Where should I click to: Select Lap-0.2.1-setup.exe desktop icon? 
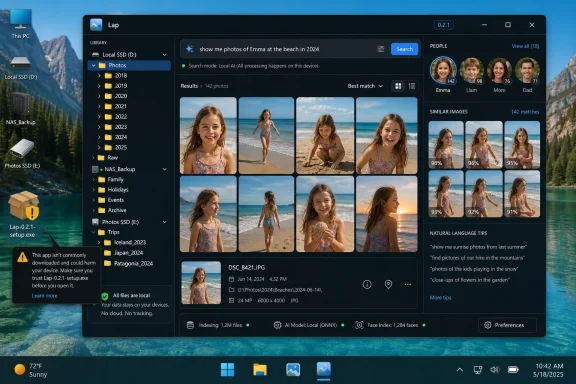coord(23,214)
